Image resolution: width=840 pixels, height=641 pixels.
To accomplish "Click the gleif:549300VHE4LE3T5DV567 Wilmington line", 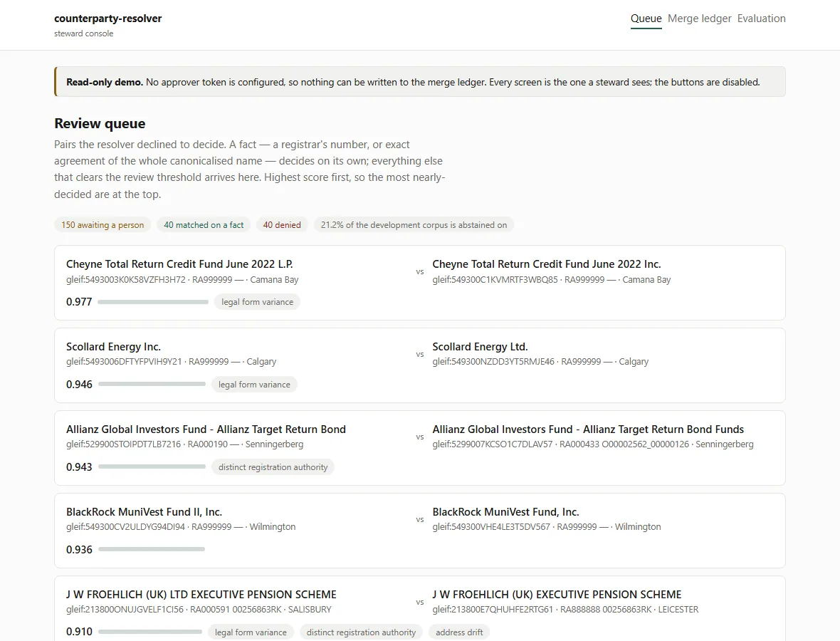I will click(547, 527).
